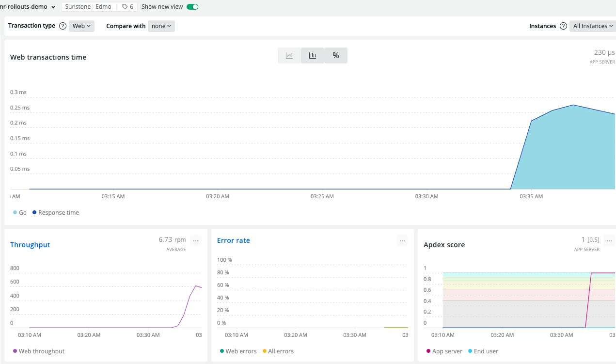Click the 100 % error rate axis label

(x=224, y=260)
